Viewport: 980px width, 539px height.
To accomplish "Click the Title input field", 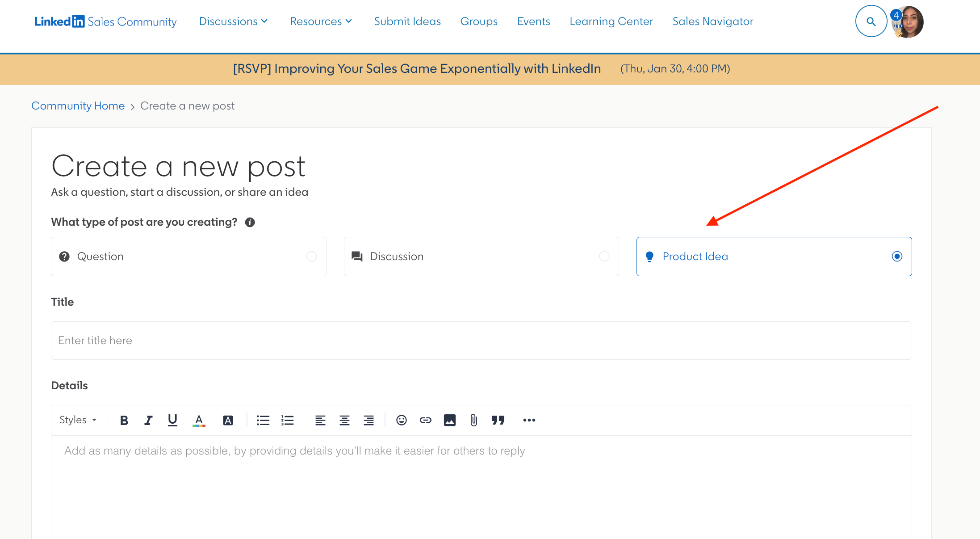I will pyautogui.click(x=482, y=341).
